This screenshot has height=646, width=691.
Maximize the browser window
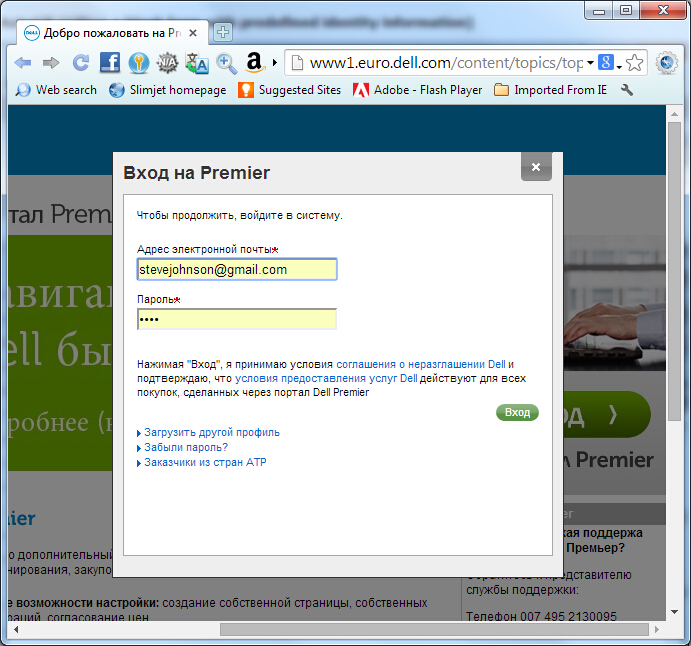point(626,11)
